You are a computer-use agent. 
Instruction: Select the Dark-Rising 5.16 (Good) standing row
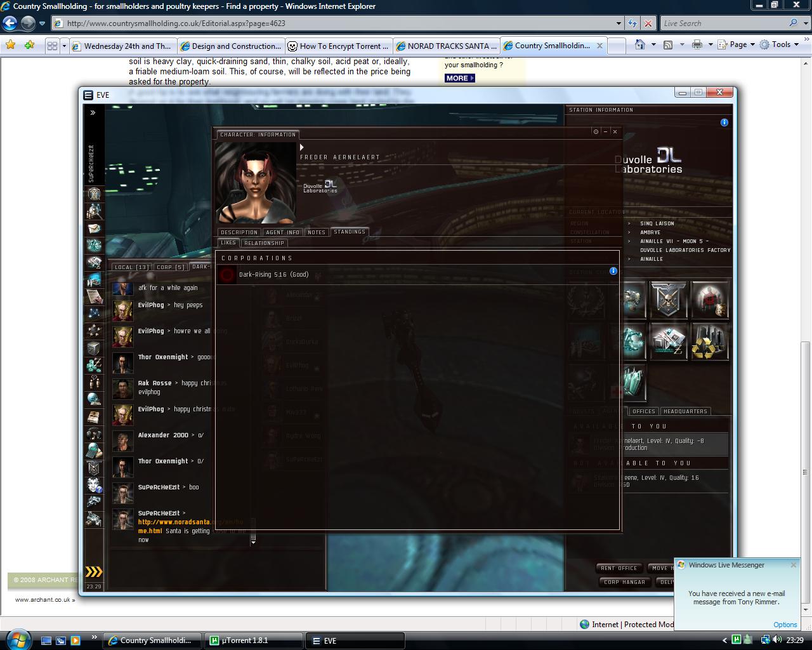pos(417,275)
